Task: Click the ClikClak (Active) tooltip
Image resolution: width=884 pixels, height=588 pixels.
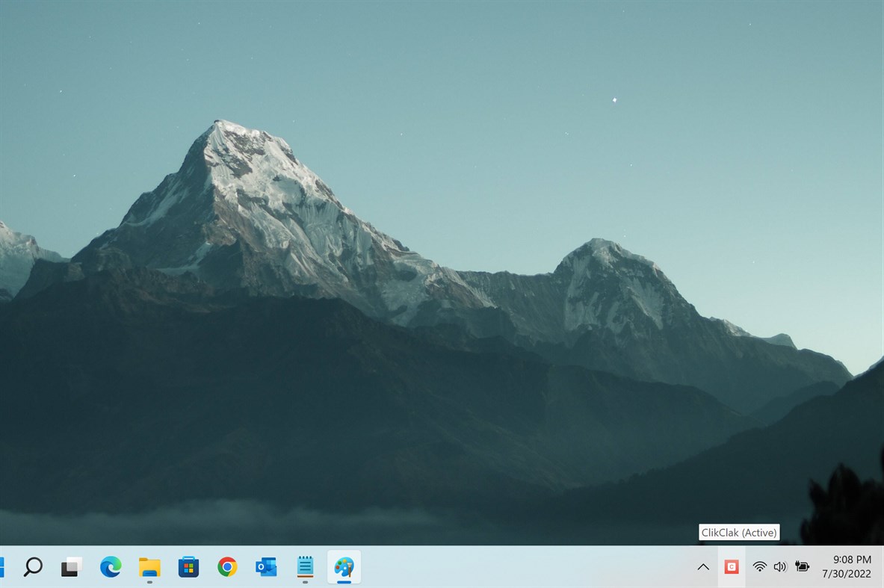Action: [x=739, y=532]
